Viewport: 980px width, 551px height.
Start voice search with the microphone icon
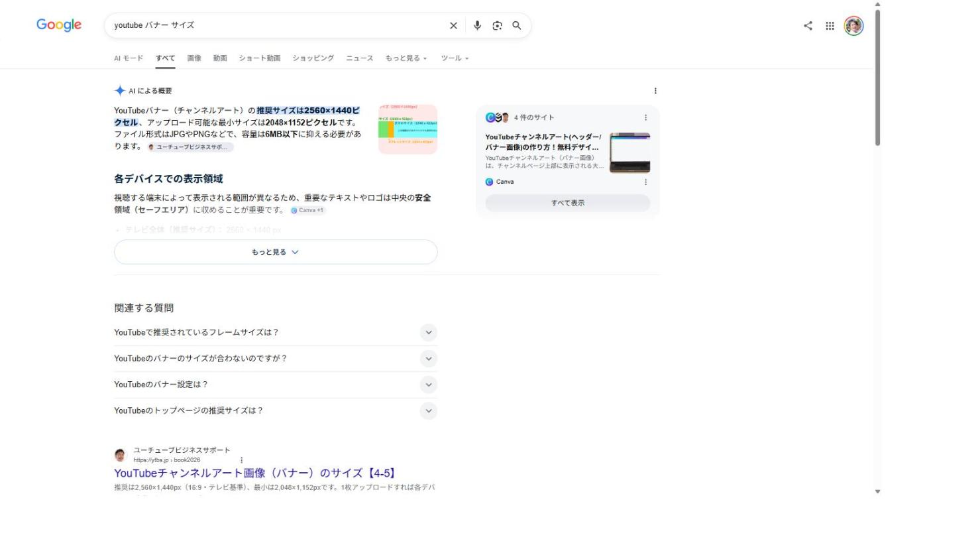coord(477,26)
